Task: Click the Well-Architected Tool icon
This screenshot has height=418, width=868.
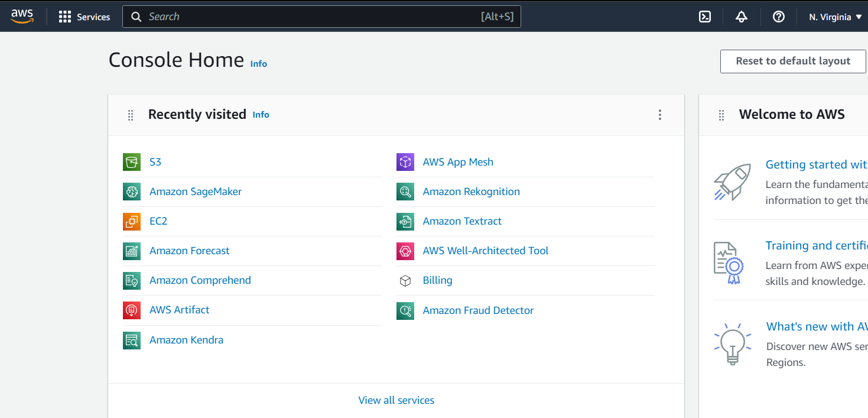Action: pos(405,251)
